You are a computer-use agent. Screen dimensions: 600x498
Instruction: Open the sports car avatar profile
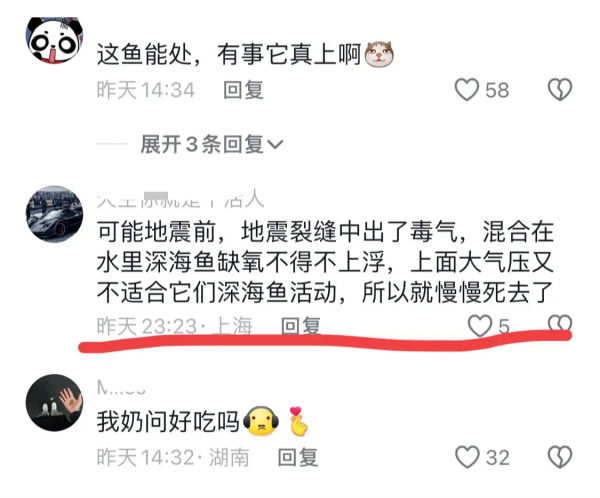(x=54, y=214)
